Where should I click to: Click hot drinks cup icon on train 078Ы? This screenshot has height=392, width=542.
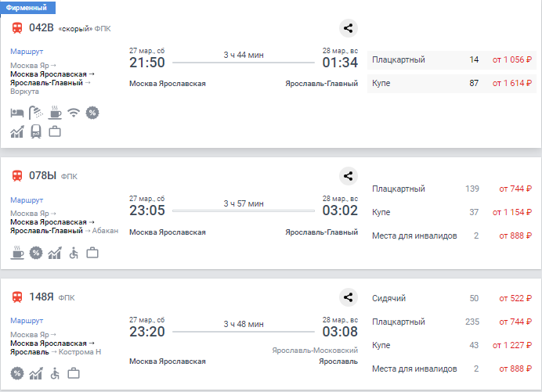pyautogui.click(x=17, y=253)
